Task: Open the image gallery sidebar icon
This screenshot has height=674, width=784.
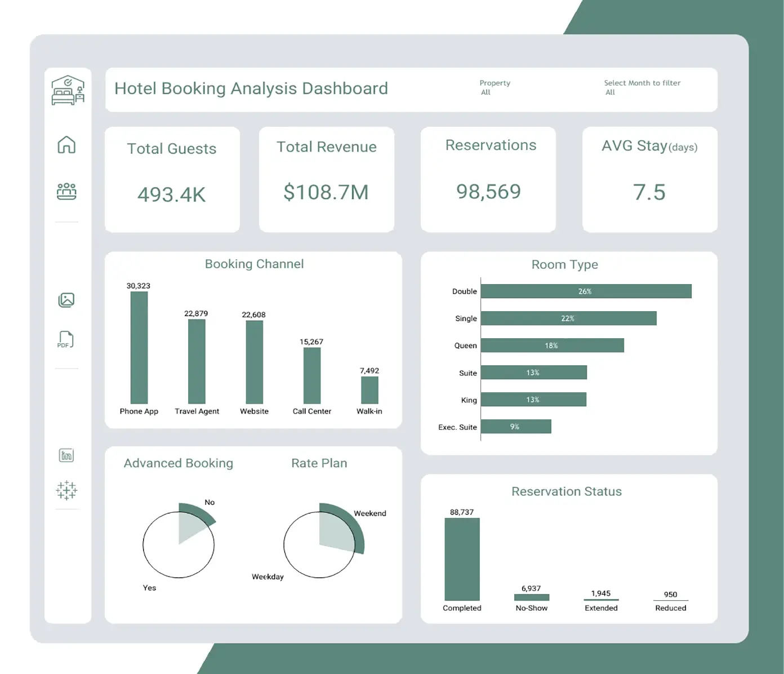Action: [x=66, y=300]
